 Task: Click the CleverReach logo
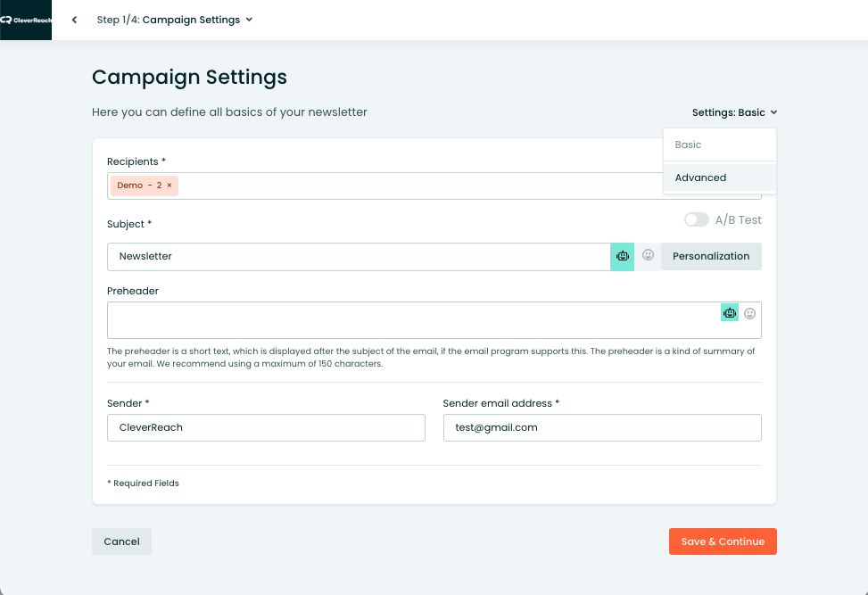[26, 20]
